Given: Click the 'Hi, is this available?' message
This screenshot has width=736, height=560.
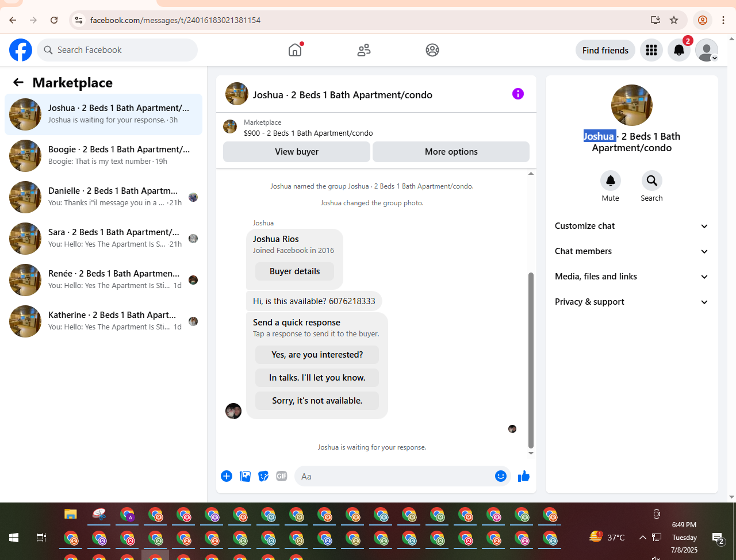Looking at the screenshot, I should (x=314, y=301).
